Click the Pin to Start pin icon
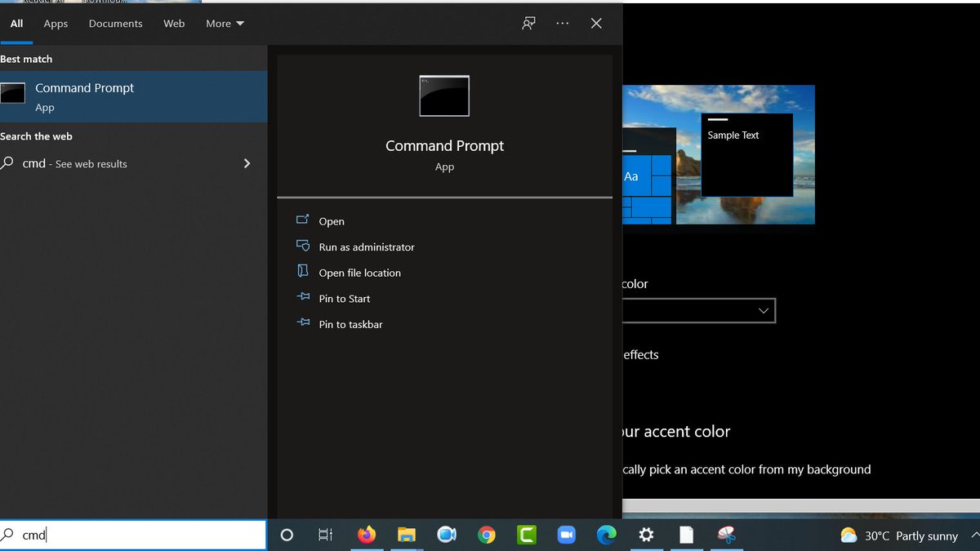This screenshot has height=551, width=980. (303, 297)
